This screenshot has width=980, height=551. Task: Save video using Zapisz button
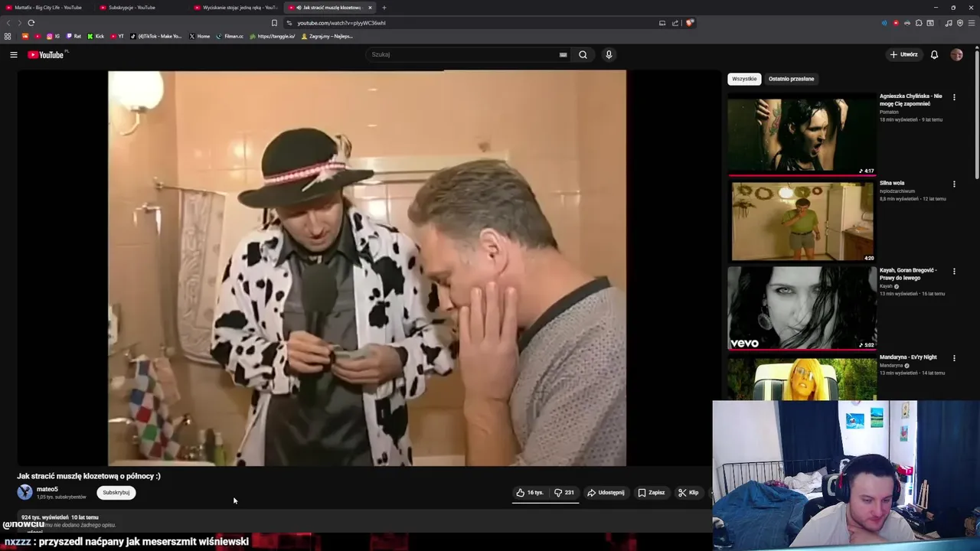[652, 493]
